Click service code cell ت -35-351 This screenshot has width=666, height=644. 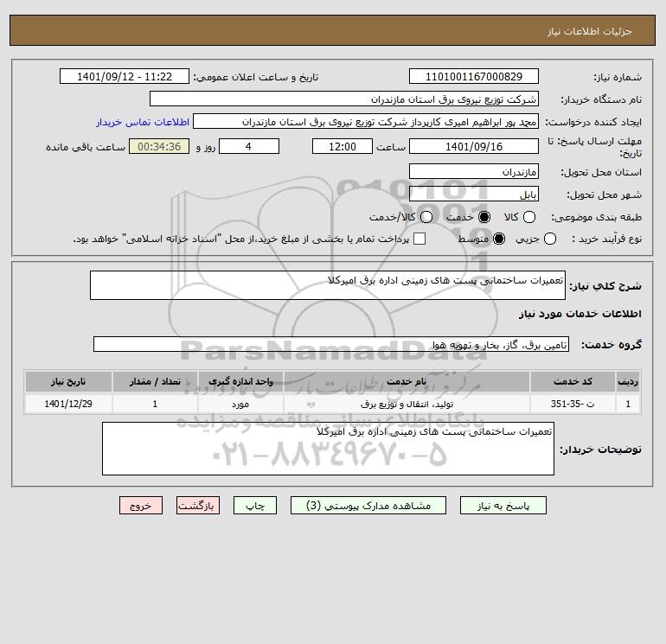point(573,404)
